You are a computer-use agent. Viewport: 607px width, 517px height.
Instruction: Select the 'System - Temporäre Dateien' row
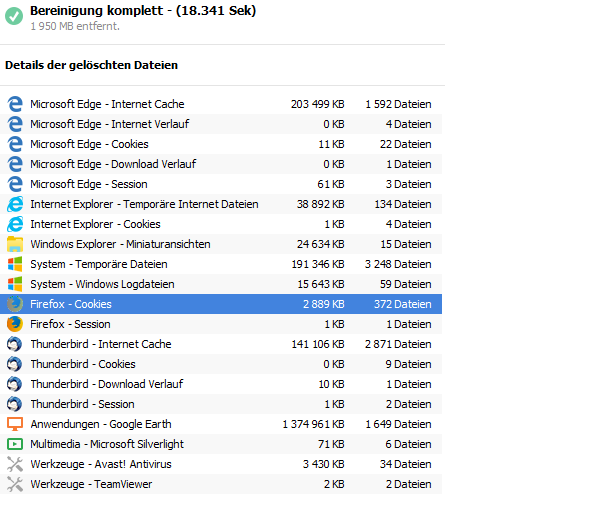(221, 264)
